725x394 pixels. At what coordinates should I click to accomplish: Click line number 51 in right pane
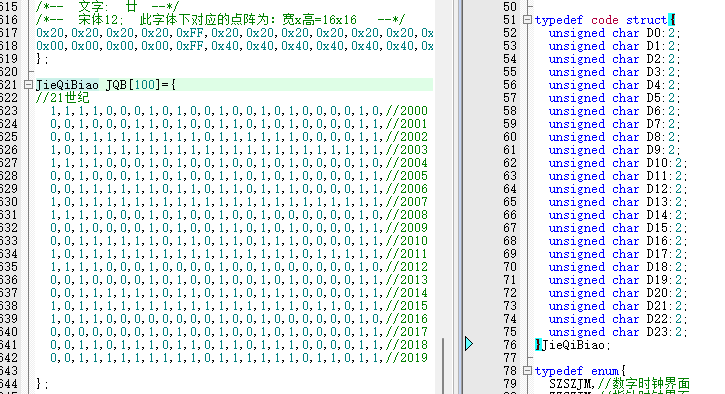pos(510,20)
